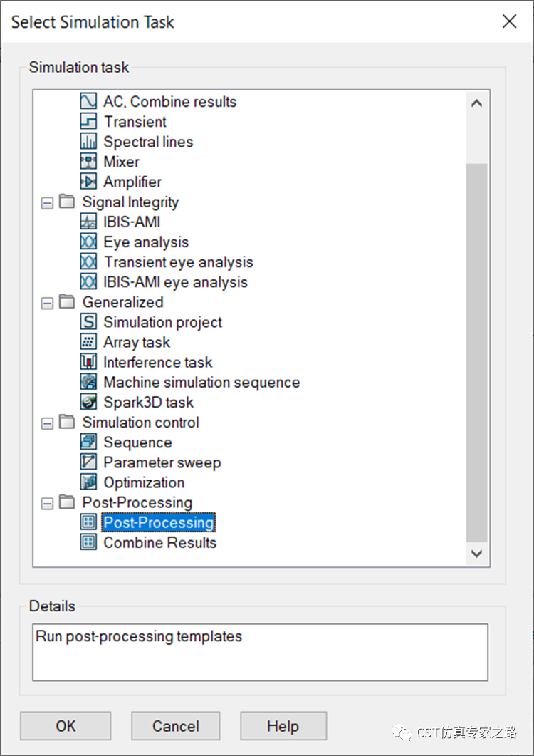Collapse the Post-Processing folder
The width and height of the screenshot is (534, 756).
coord(47,504)
